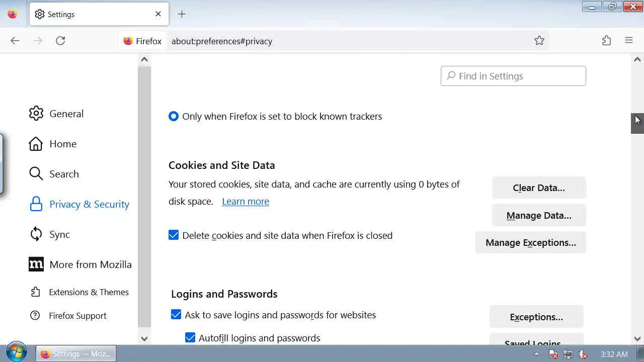Open the Firefox application menu
This screenshot has height=362, width=644.
point(629,41)
